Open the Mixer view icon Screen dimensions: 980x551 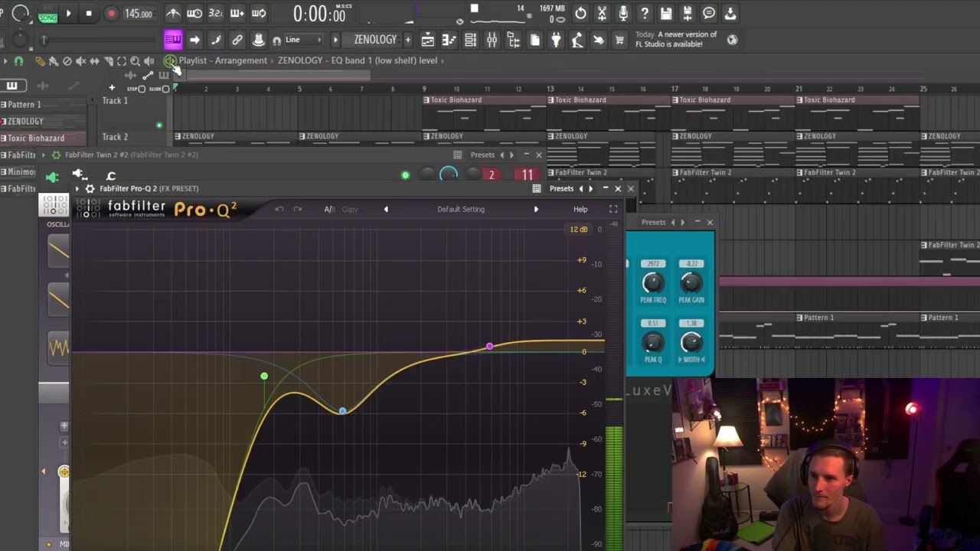492,40
